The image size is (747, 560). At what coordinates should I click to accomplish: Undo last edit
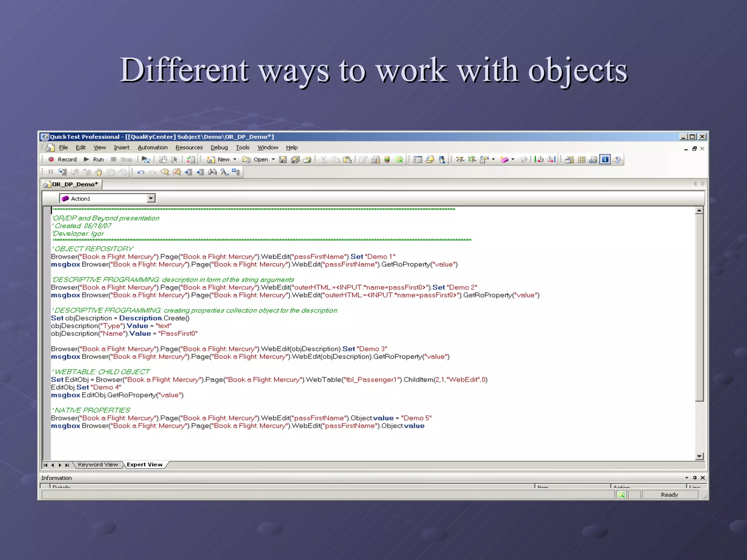click(x=141, y=172)
